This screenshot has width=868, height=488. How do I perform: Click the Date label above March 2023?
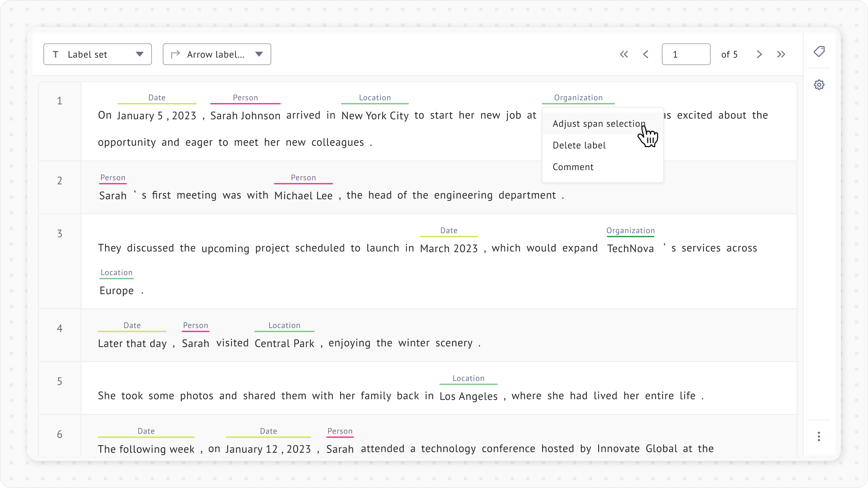(x=449, y=230)
